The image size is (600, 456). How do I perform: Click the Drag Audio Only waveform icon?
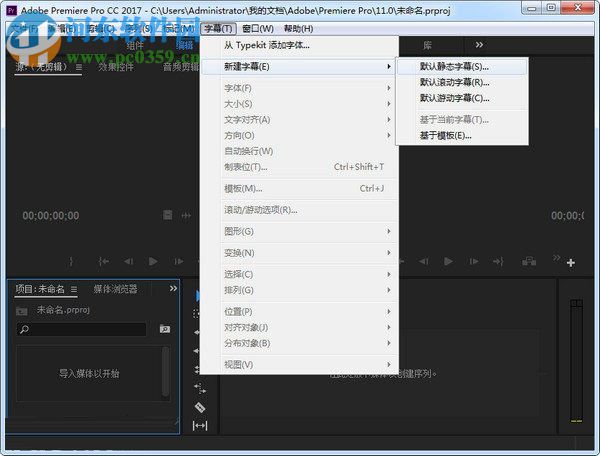[x=186, y=215]
